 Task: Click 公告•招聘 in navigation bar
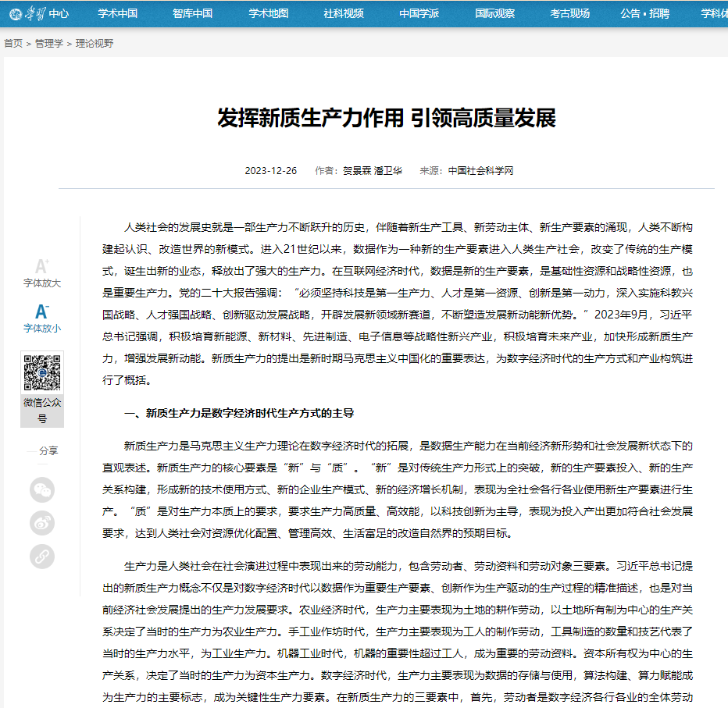pyautogui.click(x=645, y=13)
